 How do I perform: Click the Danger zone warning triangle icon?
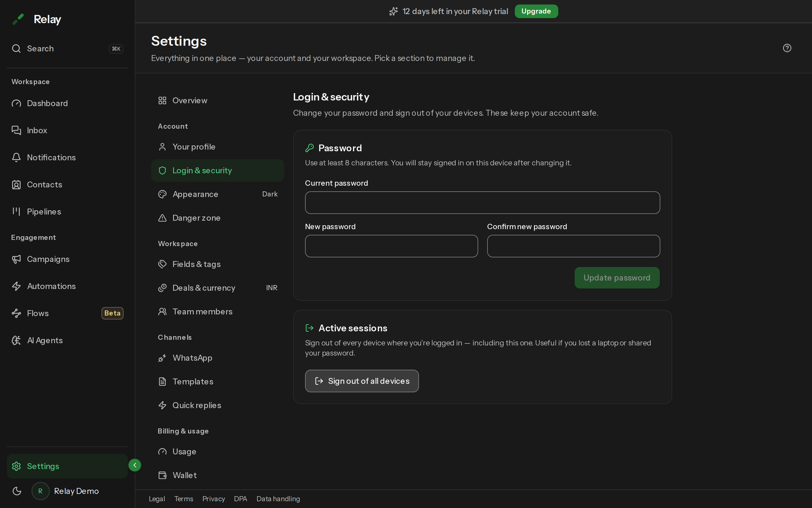[162, 218]
